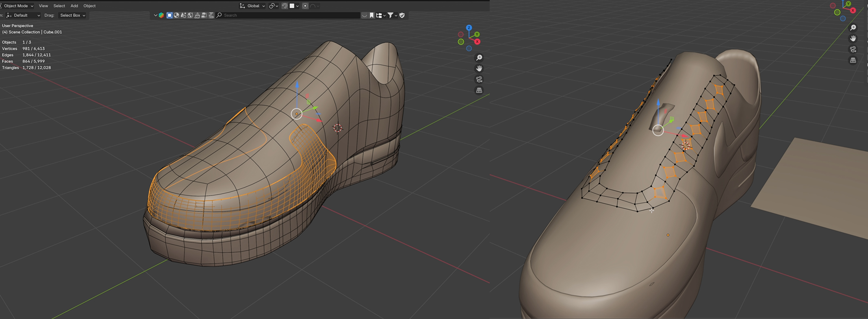The width and height of the screenshot is (868, 319).
Task: Click the blue Z axis on the left viewport gizmo
Action: tap(469, 28)
